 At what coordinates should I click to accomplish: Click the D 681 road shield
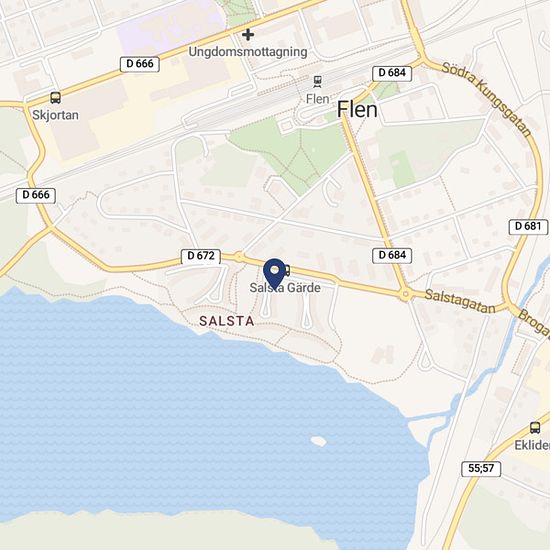tap(528, 227)
